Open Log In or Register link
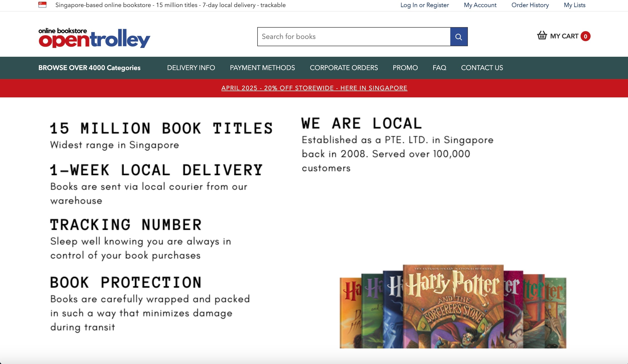 click(424, 5)
